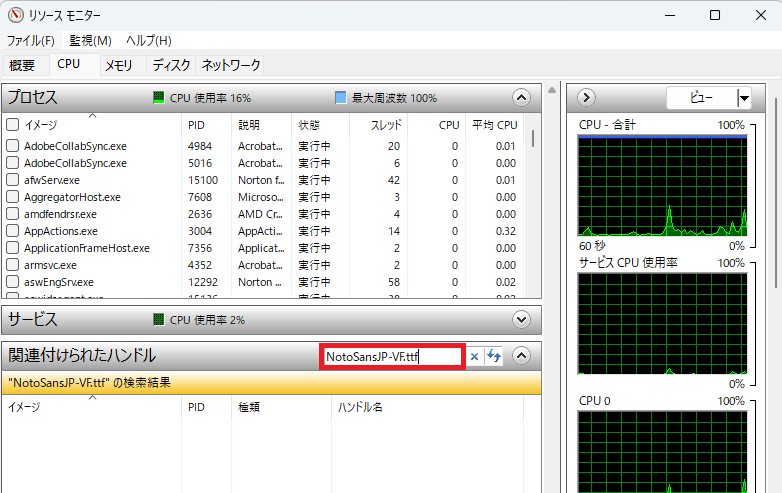Select the AppActions.exe checkbox

[12, 231]
